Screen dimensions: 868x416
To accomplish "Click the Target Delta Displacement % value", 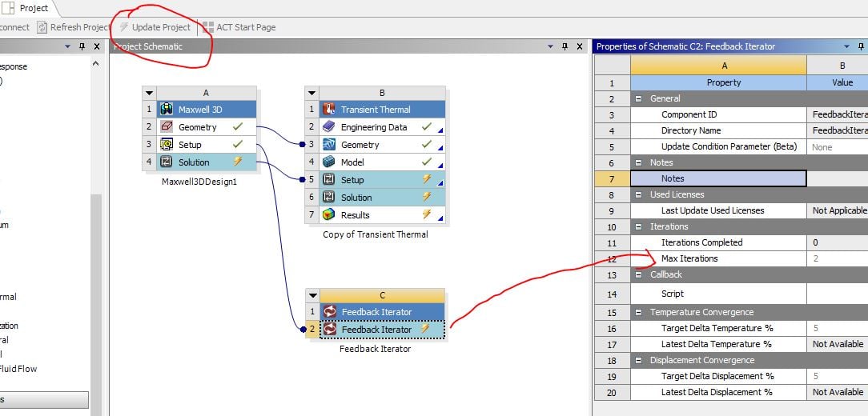I will pos(837,376).
